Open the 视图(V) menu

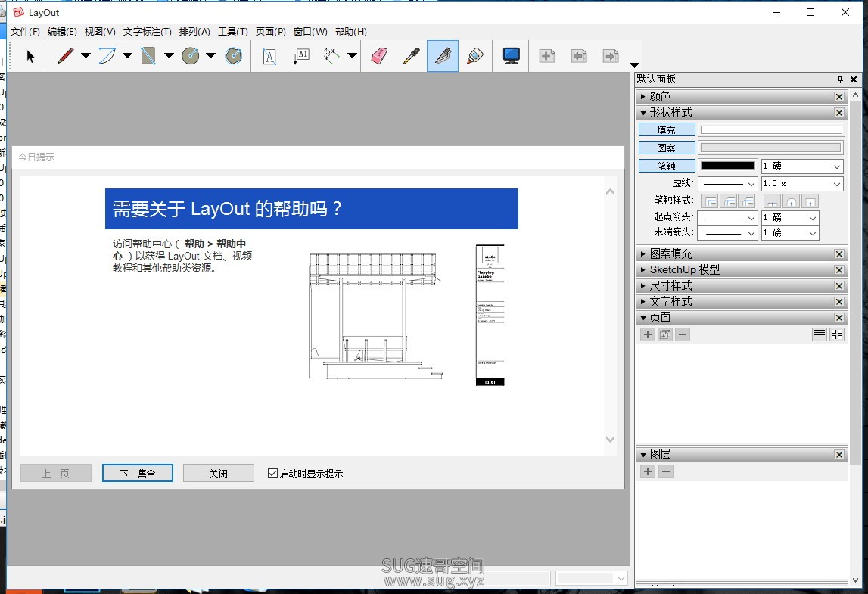pos(100,32)
